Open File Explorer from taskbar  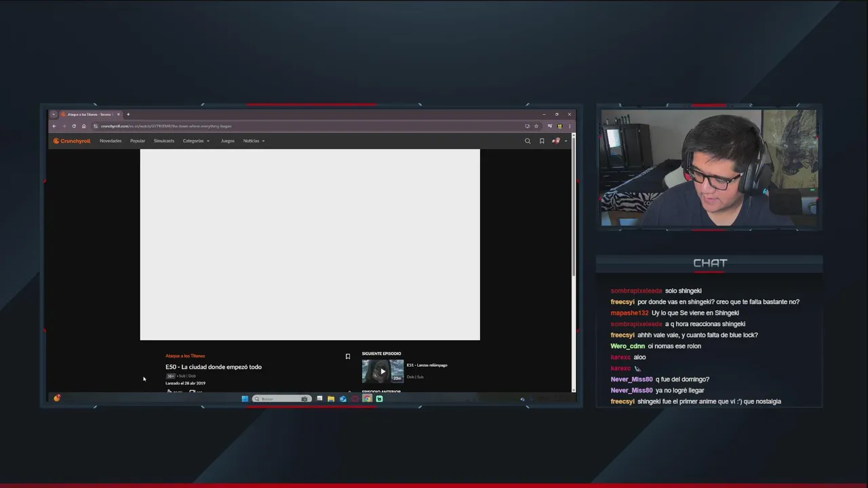click(331, 399)
